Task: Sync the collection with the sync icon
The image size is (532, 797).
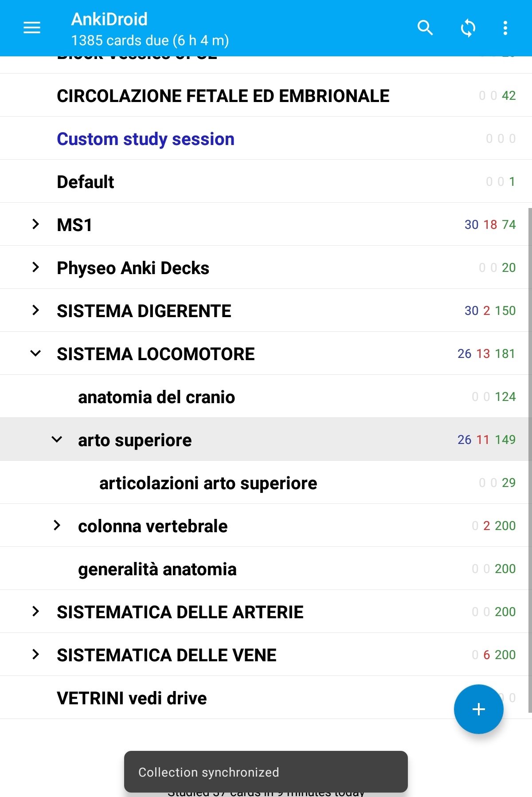Action: 468,28
